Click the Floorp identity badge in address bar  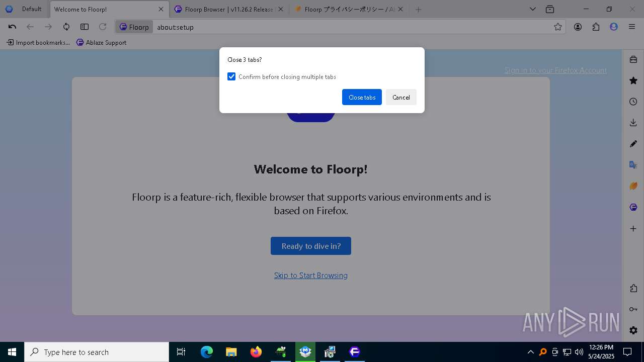coord(134,27)
